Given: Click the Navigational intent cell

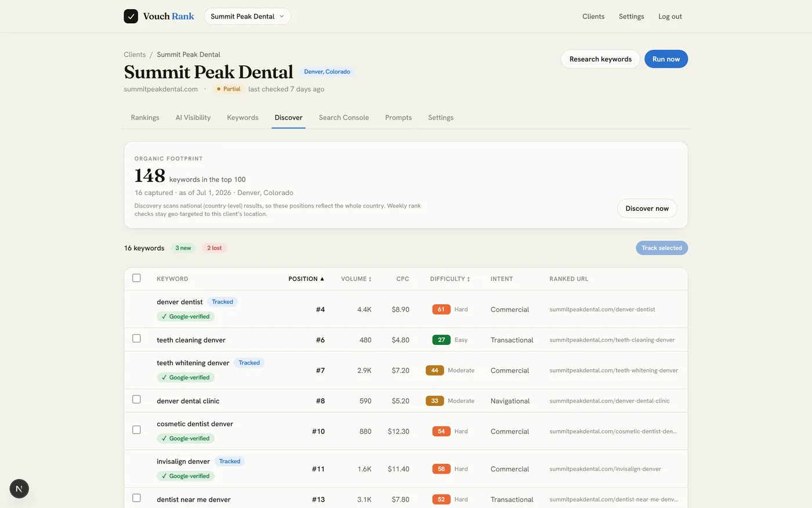Looking at the screenshot, I should 510,401.
